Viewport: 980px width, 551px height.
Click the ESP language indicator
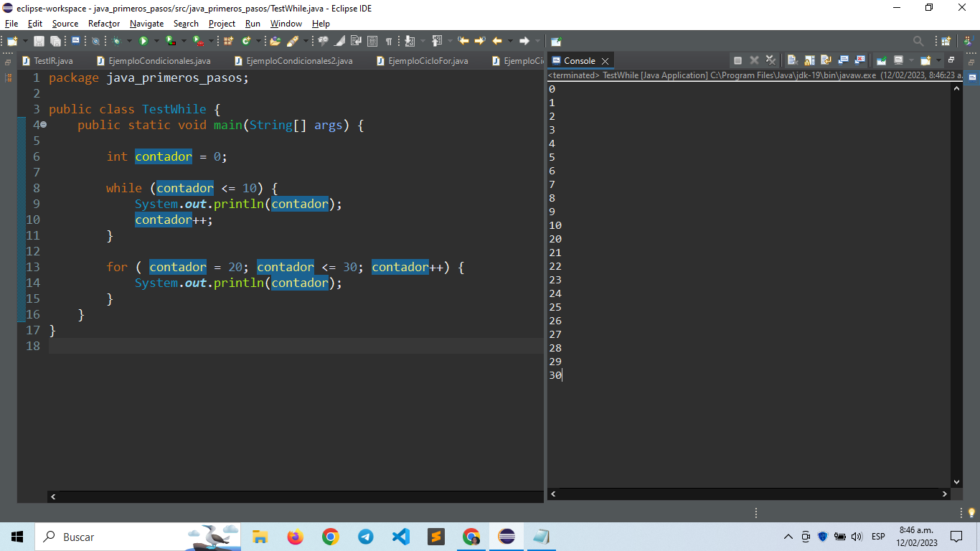point(878,537)
